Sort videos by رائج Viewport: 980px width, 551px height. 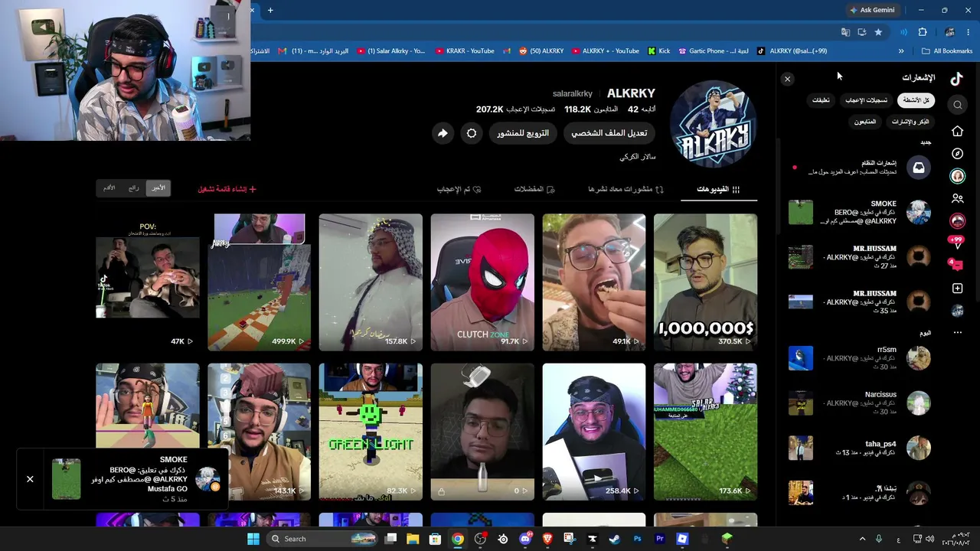point(134,188)
